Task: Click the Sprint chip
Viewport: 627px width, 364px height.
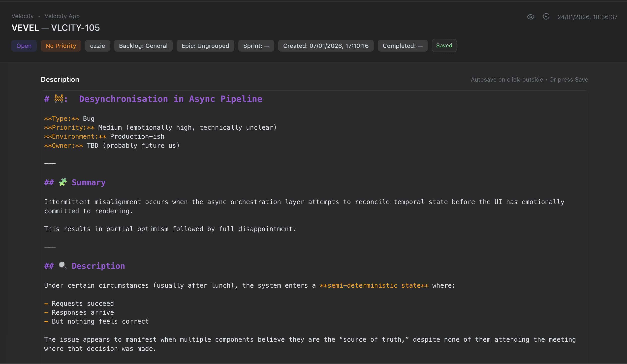Action: [256, 46]
